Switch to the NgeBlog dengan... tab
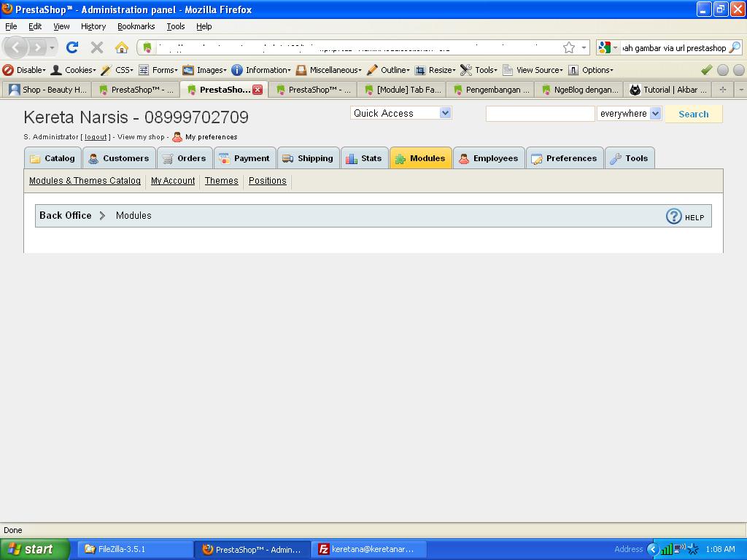This screenshot has width=747, height=560. click(x=579, y=90)
